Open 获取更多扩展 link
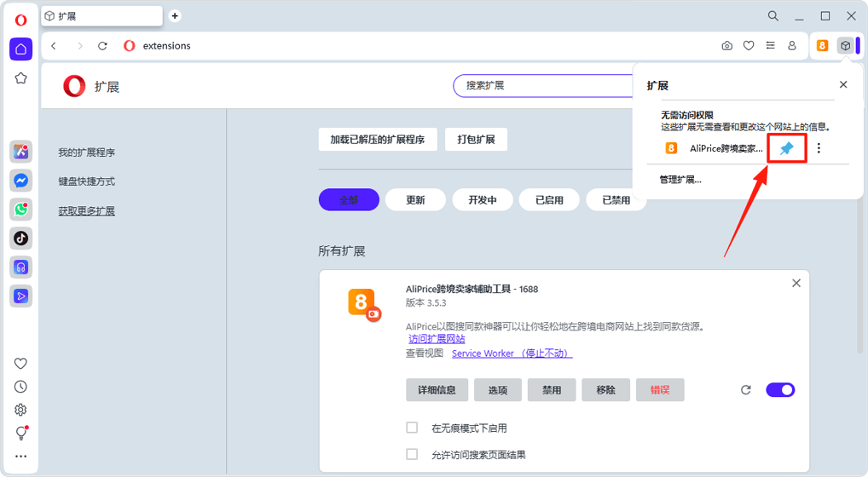The image size is (868, 477). click(x=86, y=211)
